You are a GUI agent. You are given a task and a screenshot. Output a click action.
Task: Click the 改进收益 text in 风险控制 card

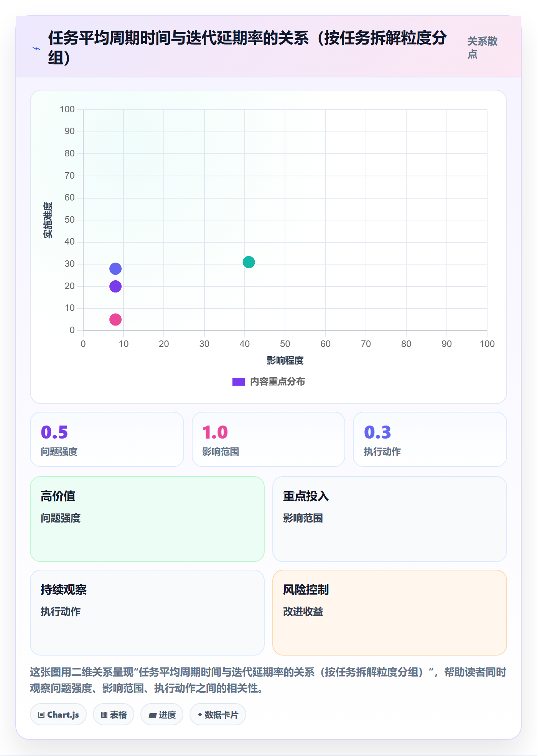pos(303,611)
